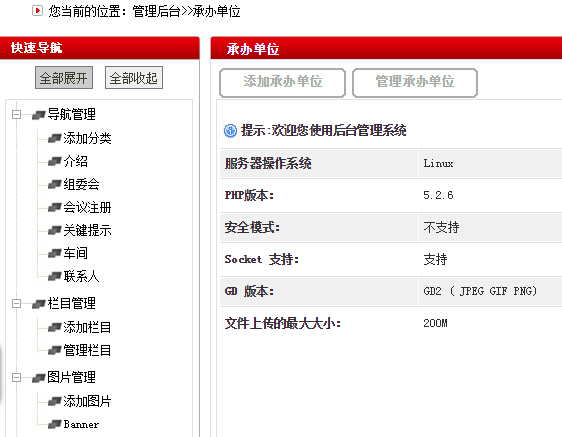Click the folder icon beside 图片管理
The width and height of the screenshot is (562, 437).
[x=38, y=378]
